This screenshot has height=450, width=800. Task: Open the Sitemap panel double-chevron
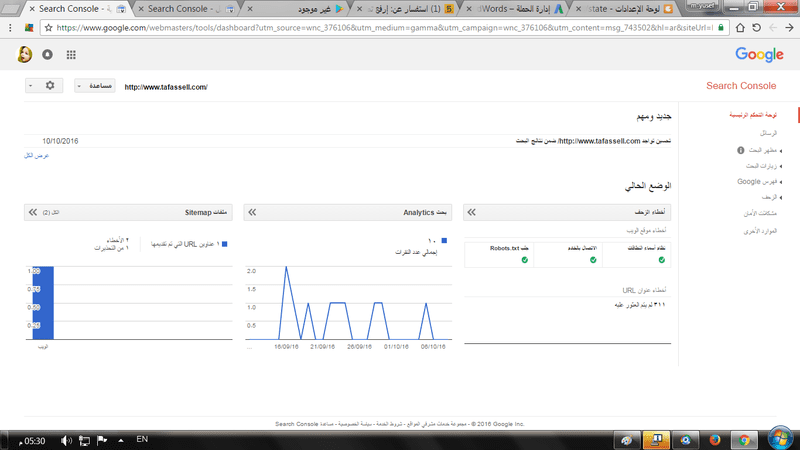(33, 212)
